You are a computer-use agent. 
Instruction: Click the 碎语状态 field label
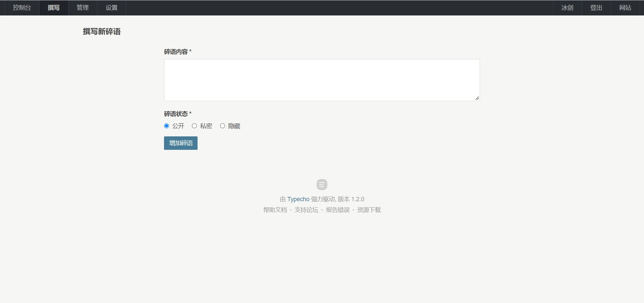coord(177,114)
